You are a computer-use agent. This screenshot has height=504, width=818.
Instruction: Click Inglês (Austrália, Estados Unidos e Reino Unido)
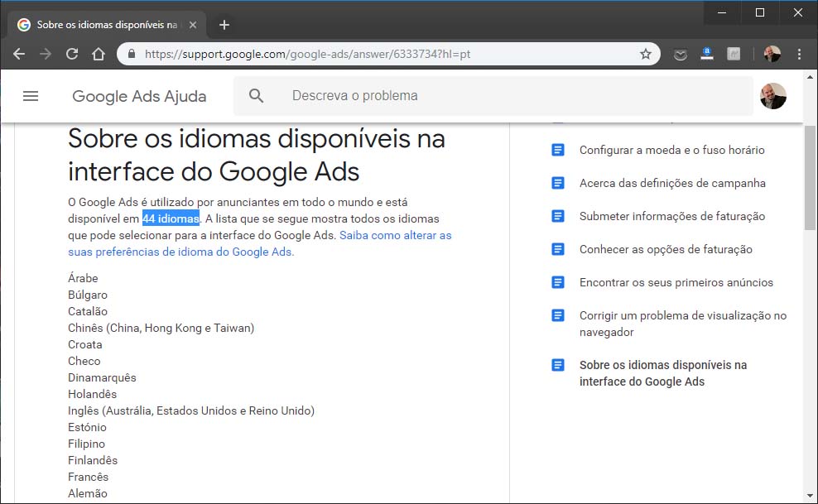coord(191,410)
